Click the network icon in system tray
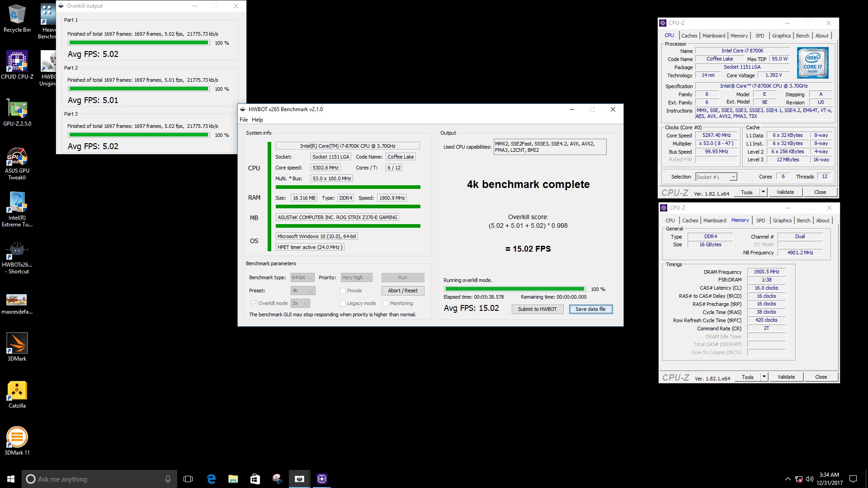The height and width of the screenshot is (488, 868). point(799,479)
